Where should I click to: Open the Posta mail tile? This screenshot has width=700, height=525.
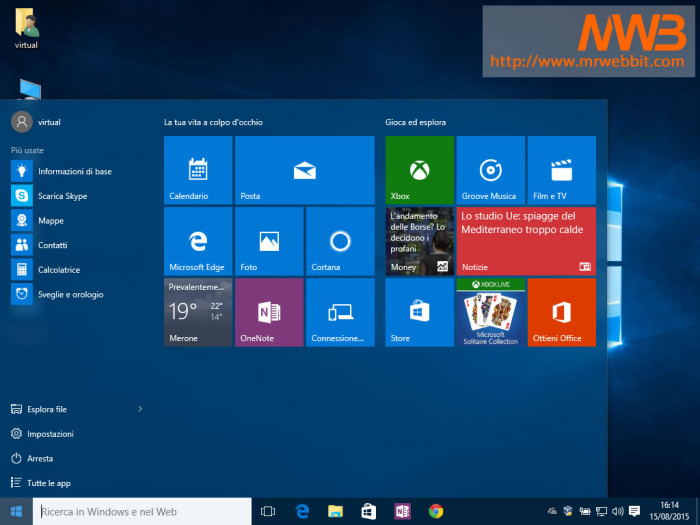pyautogui.click(x=304, y=170)
